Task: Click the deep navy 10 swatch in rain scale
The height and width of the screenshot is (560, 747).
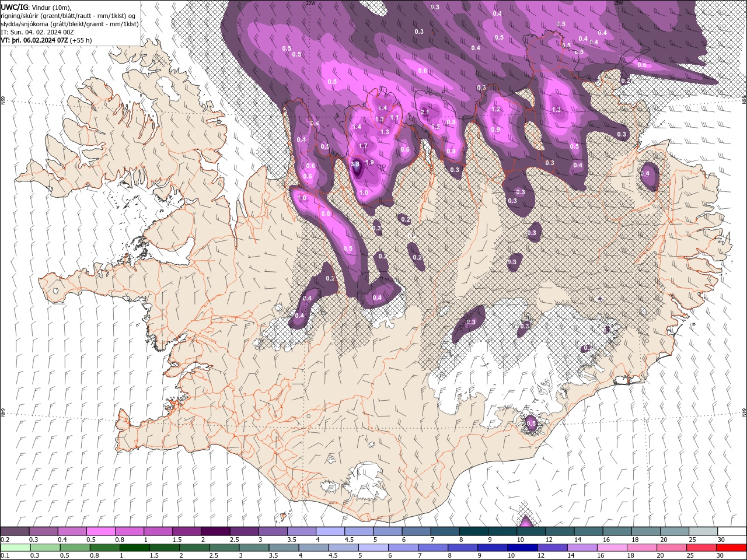Action: coord(522,548)
